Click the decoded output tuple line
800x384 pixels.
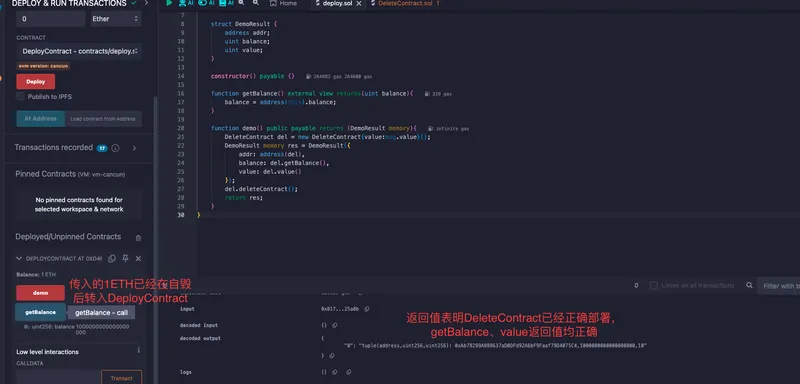pyautogui.click(x=495, y=346)
